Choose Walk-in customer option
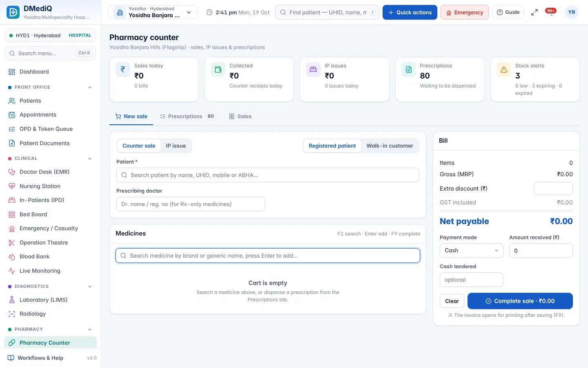The image size is (588, 368). pyautogui.click(x=390, y=146)
